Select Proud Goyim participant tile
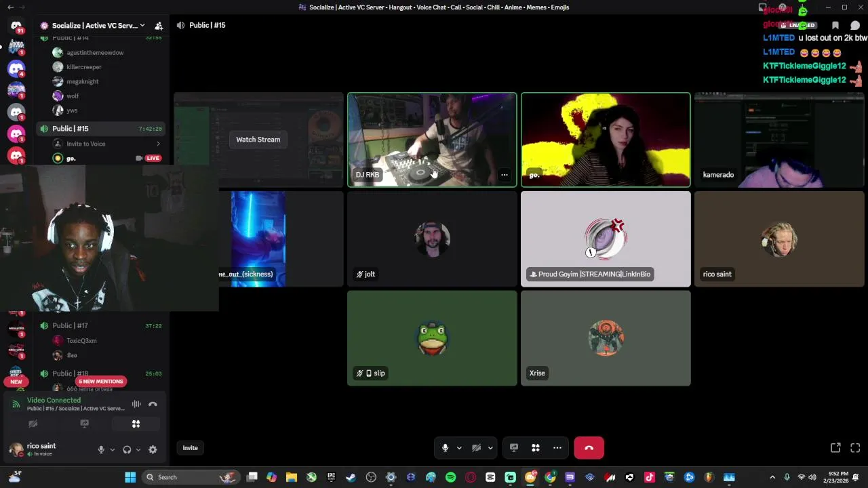 click(x=606, y=239)
